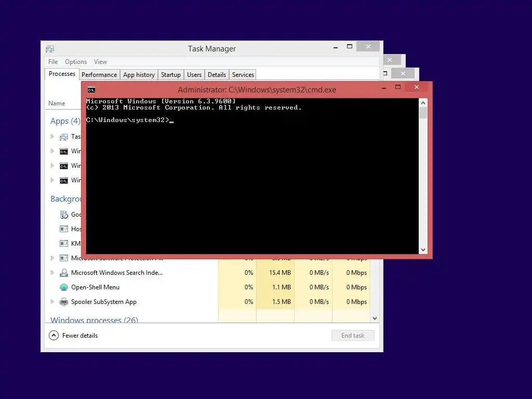Screen dimensions: 532x399
Task: Open the Options menu
Action: pyautogui.click(x=76, y=62)
